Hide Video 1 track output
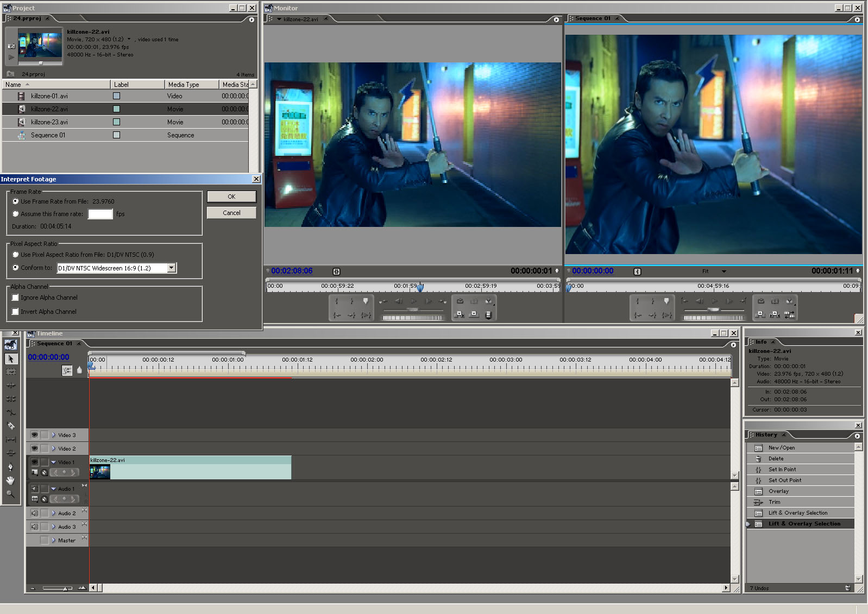 point(34,462)
